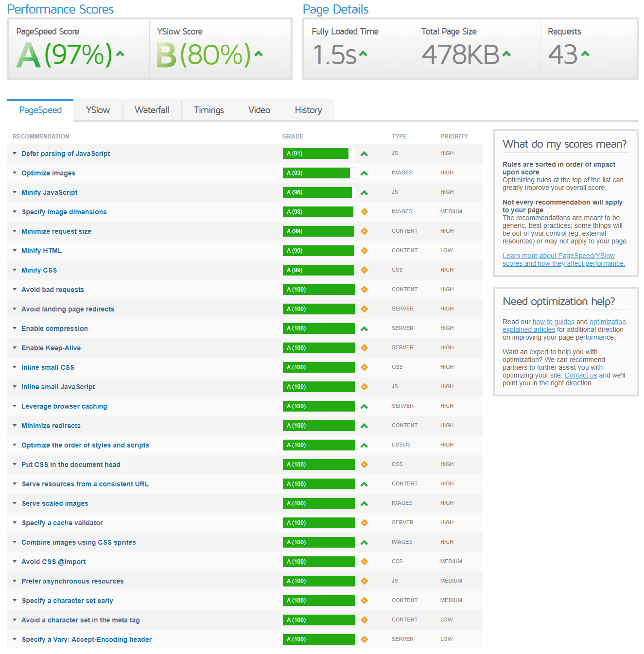The height and width of the screenshot is (654, 644).
Task: Open Learn more about PageSpeed/YSlow scores link
Action: [564, 259]
